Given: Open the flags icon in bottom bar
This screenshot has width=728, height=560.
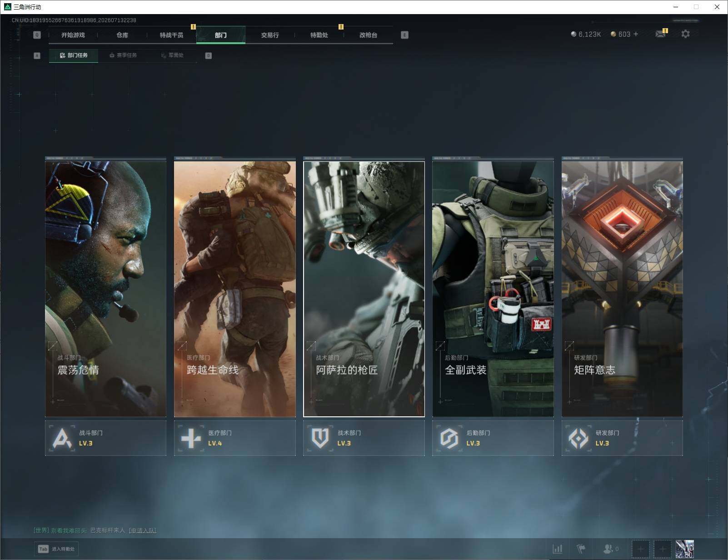Looking at the screenshot, I should point(581,549).
